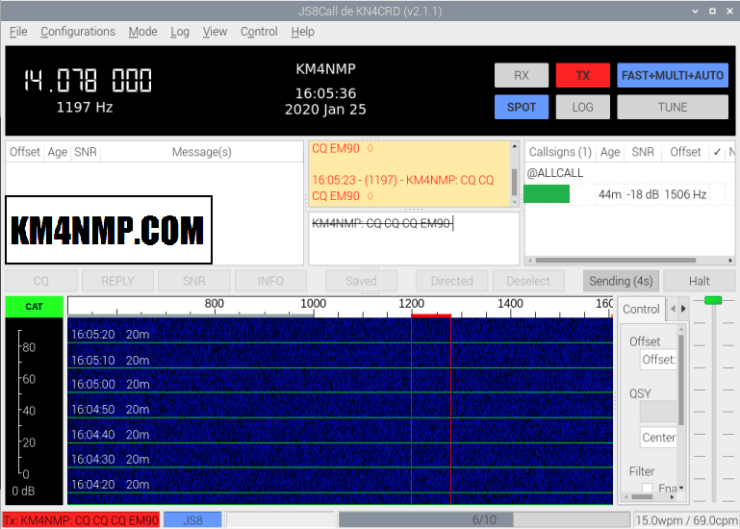Open the Configurations menu
The height and width of the screenshot is (529, 740).
point(77,31)
